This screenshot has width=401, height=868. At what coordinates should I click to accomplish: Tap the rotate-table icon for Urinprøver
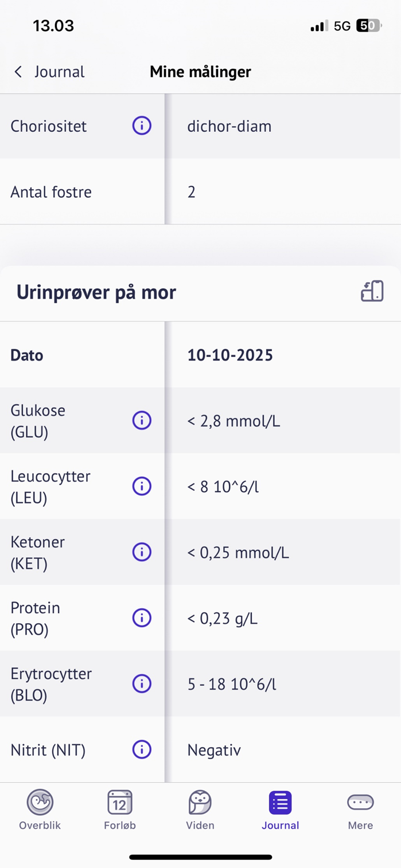pos(372,291)
